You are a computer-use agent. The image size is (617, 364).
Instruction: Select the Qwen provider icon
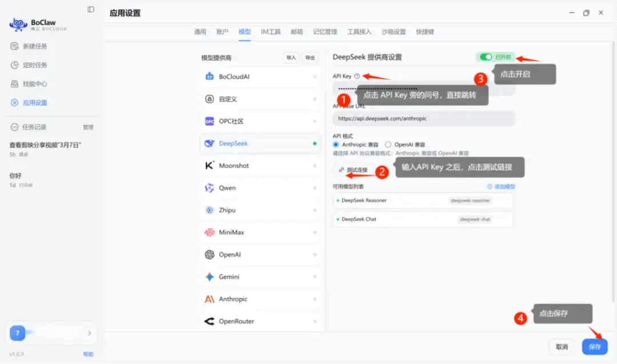tap(209, 188)
